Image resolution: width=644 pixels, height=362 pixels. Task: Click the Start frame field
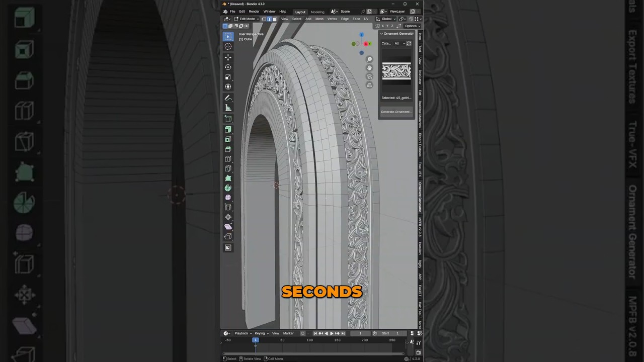[391, 333]
